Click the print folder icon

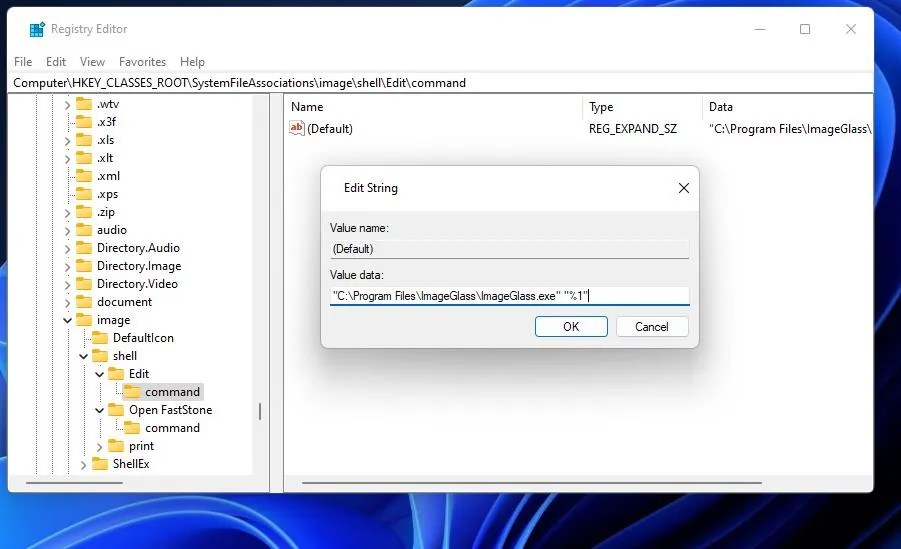tap(116, 446)
